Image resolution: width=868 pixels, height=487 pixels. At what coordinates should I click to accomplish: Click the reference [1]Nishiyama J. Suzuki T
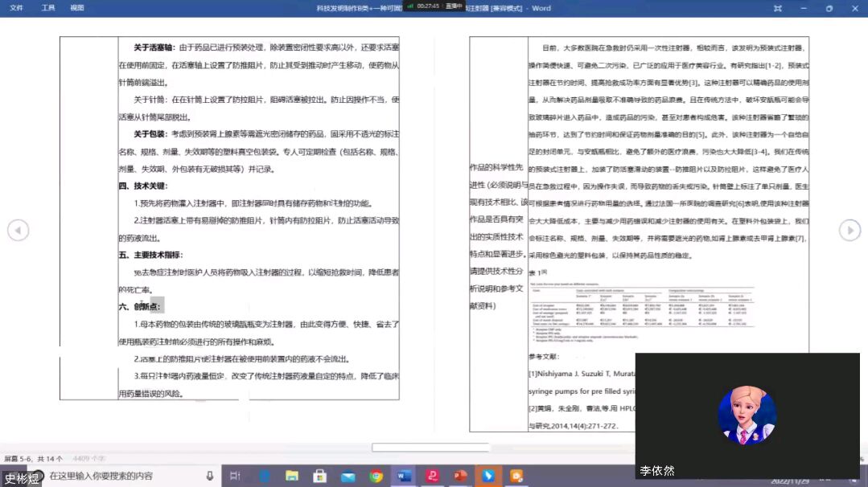click(x=582, y=374)
